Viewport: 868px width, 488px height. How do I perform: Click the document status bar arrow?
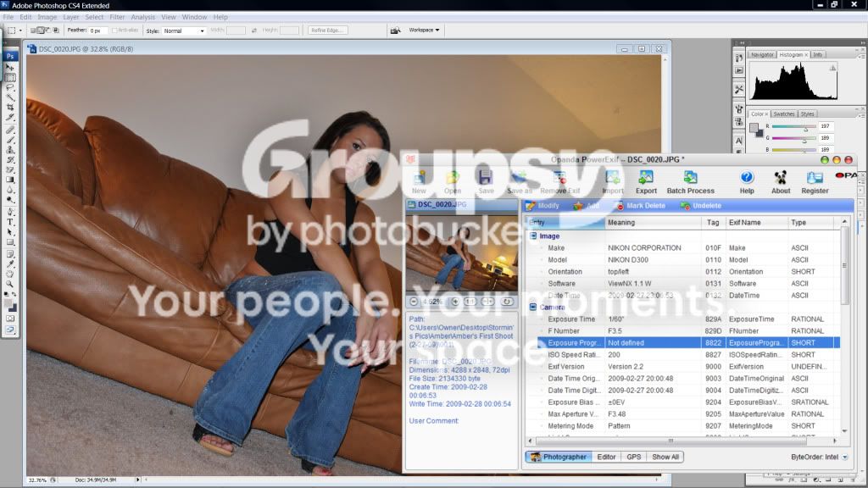(138, 480)
